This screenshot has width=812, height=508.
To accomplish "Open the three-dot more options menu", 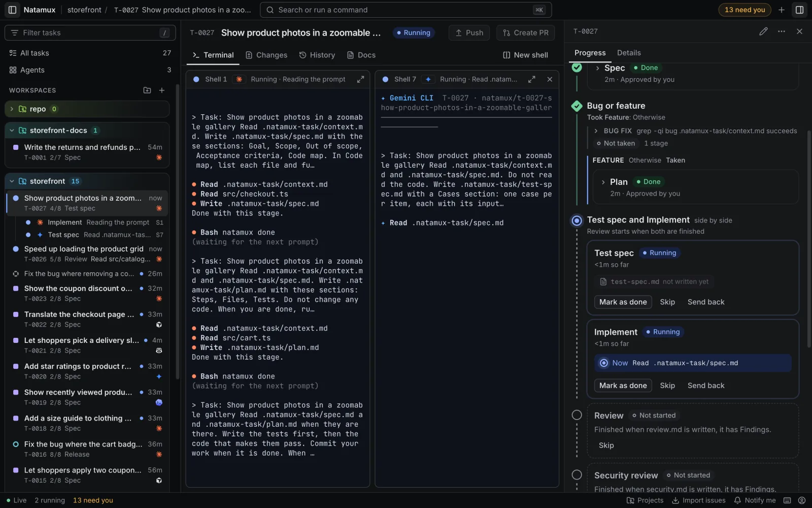I will click(x=782, y=31).
